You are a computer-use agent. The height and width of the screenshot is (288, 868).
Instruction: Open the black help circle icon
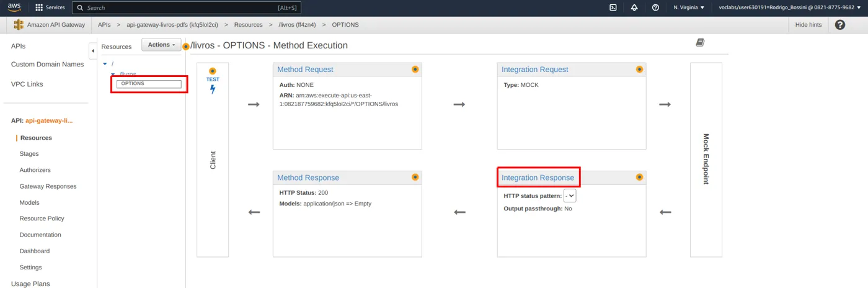(x=840, y=25)
